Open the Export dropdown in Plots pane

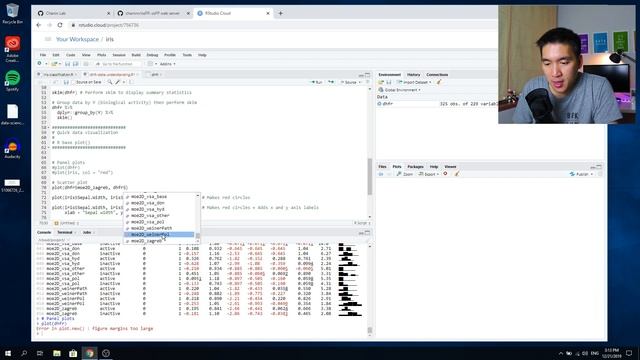point(429,174)
